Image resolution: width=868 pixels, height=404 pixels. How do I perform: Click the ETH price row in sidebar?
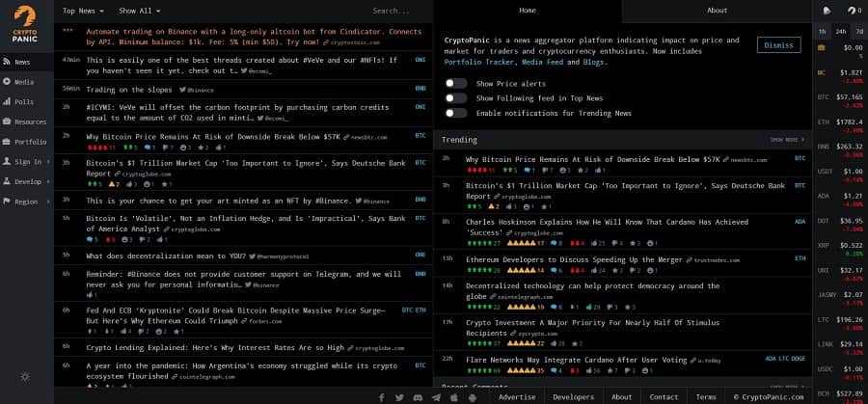(x=840, y=125)
